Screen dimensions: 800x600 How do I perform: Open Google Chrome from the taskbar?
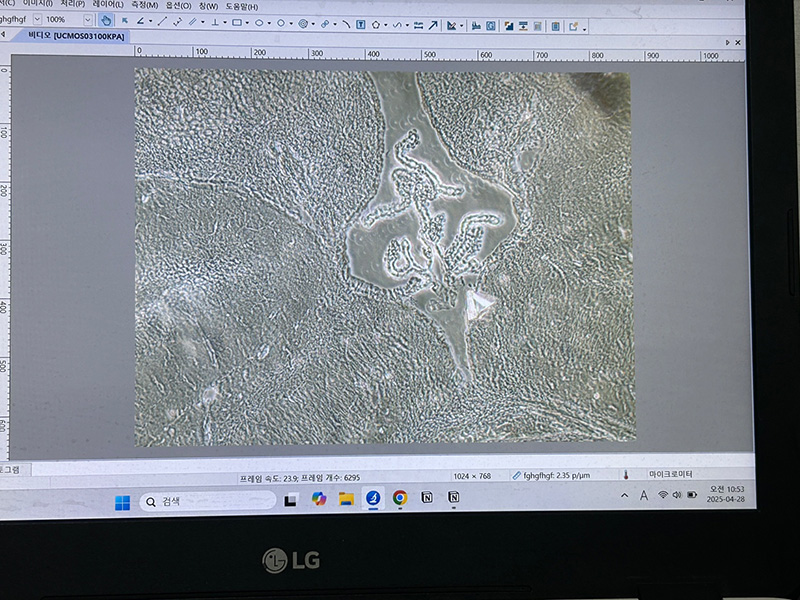400,497
